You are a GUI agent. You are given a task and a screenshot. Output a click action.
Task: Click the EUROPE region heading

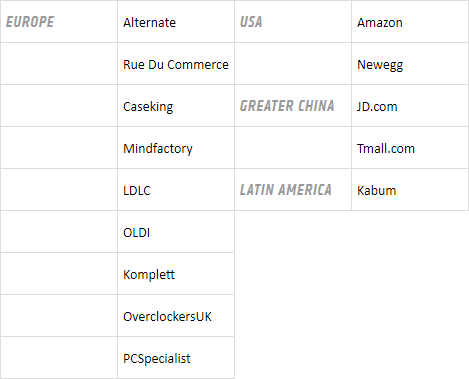[x=30, y=22]
